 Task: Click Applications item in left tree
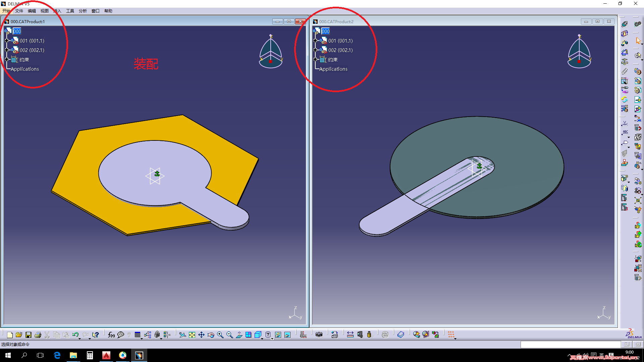(25, 69)
